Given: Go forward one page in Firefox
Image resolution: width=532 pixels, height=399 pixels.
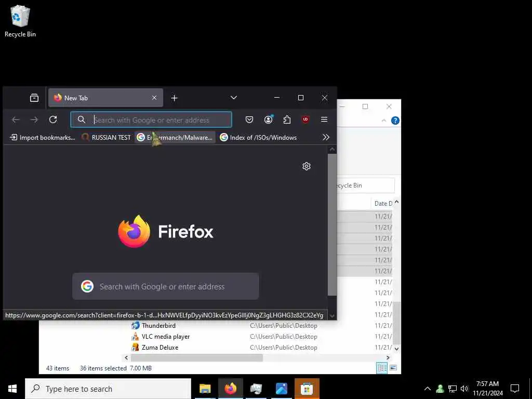Looking at the screenshot, I should click(34, 119).
